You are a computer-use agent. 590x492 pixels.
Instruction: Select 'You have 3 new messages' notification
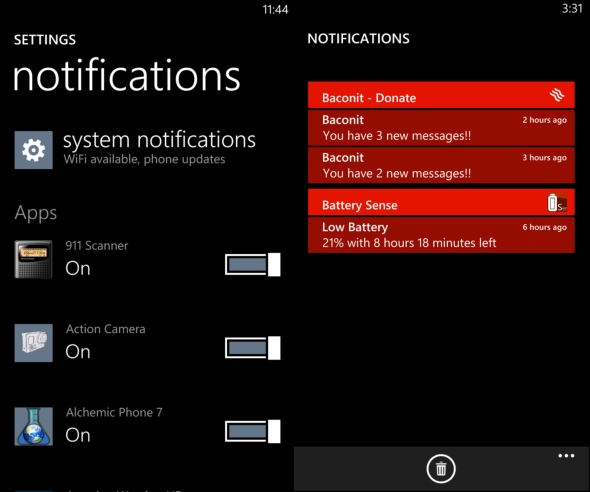click(x=441, y=128)
